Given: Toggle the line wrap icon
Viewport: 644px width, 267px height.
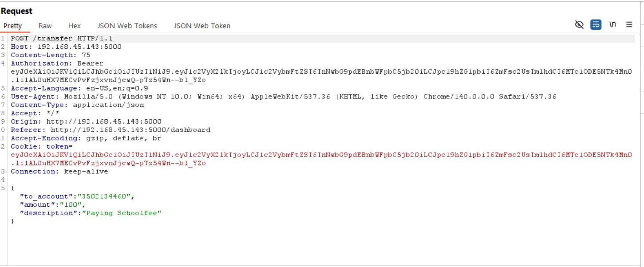Looking at the screenshot, I should 596,25.
